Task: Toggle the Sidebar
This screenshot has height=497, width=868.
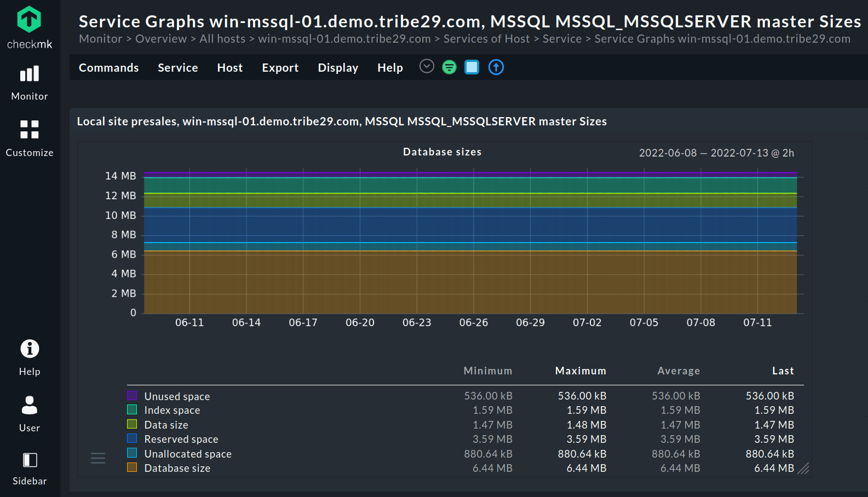Action: click(x=30, y=469)
